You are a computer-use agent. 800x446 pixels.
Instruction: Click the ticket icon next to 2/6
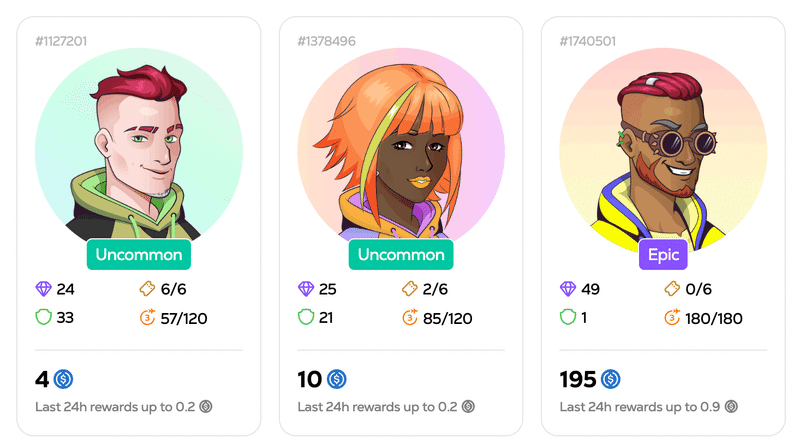coord(409,289)
